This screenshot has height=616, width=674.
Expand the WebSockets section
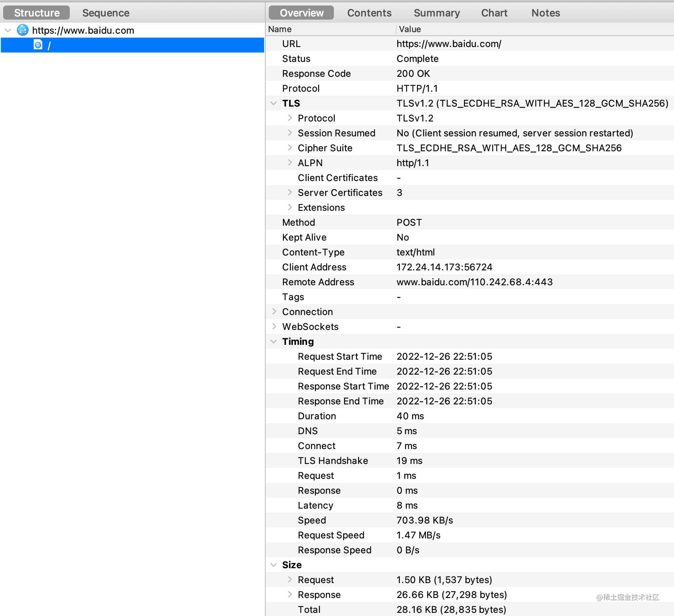[x=274, y=326]
